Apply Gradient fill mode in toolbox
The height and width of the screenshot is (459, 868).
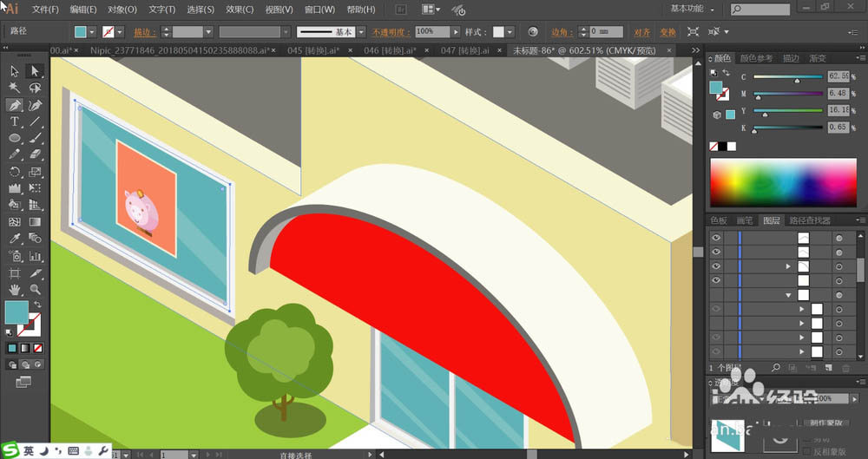coord(25,348)
